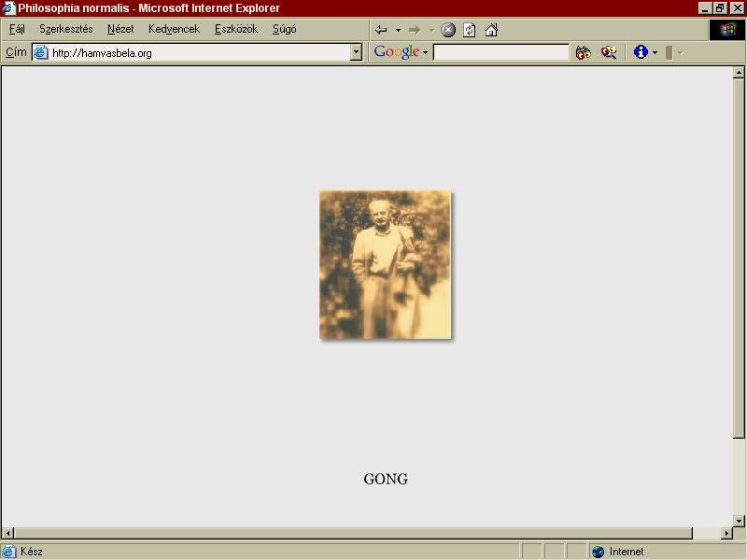The height and width of the screenshot is (560, 747).
Task: Click the Forward arrow button
Action: [415, 30]
